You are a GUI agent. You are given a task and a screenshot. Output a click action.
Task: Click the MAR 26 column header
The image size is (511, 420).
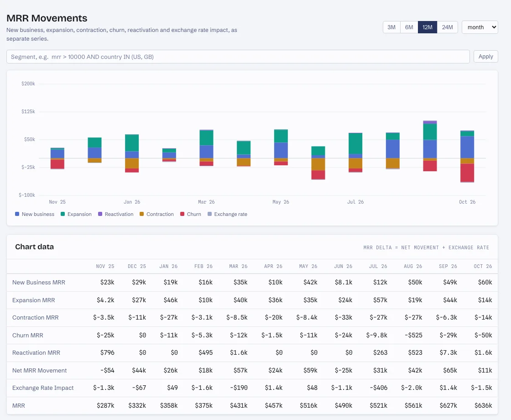(x=238, y=267)
